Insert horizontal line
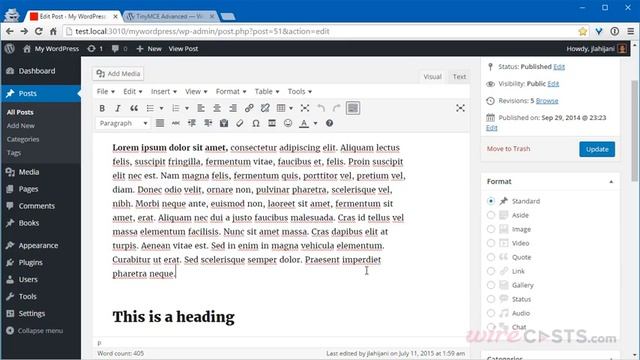This screenshot has width=640, height=360. (x=272, y=123)
